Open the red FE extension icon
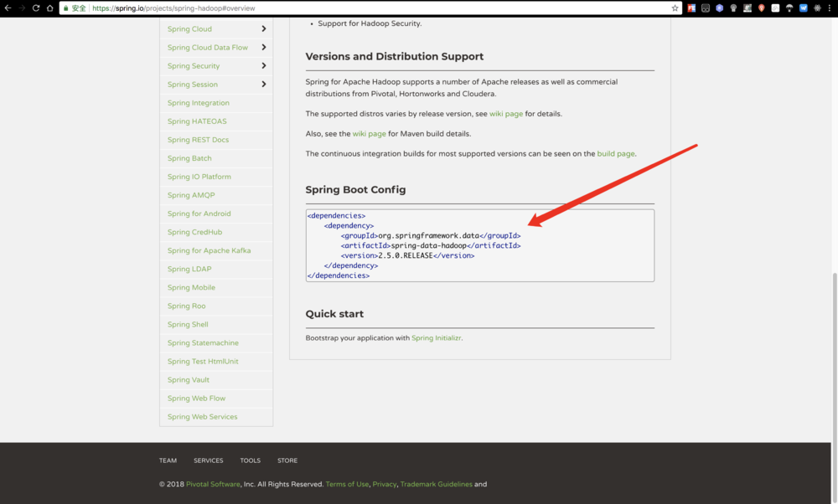838x504 pixels. click(691, 8)
